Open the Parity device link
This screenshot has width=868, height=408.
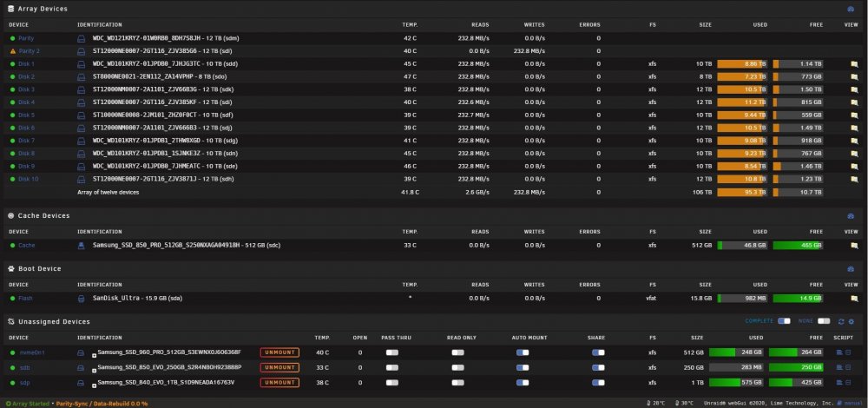click(x=26, y=39)
